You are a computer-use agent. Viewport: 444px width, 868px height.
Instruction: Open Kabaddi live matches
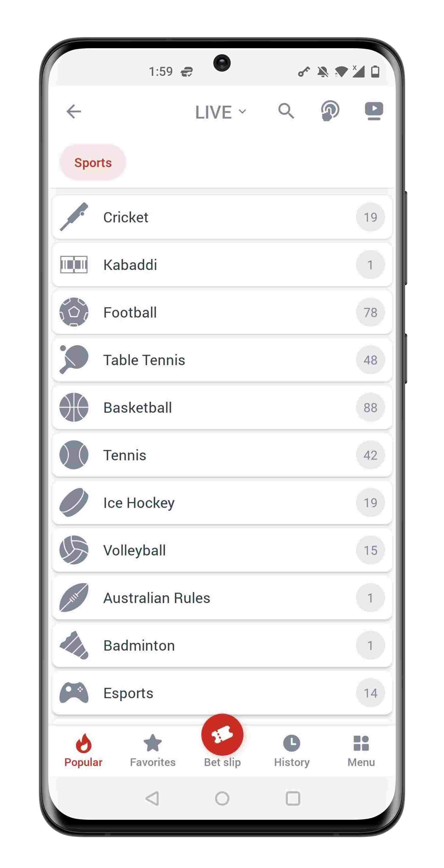coord(222,264)
